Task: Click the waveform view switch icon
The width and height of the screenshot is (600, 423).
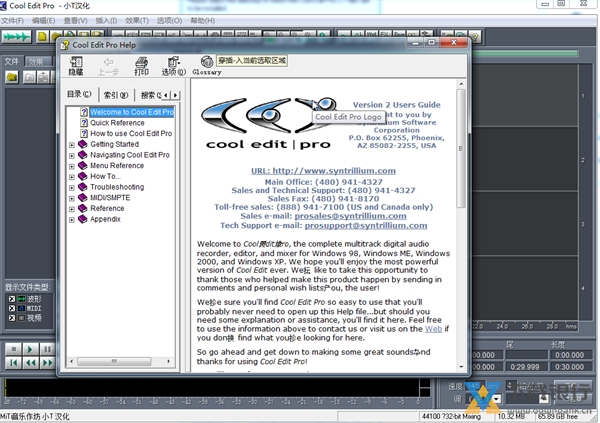Action: 16,37
